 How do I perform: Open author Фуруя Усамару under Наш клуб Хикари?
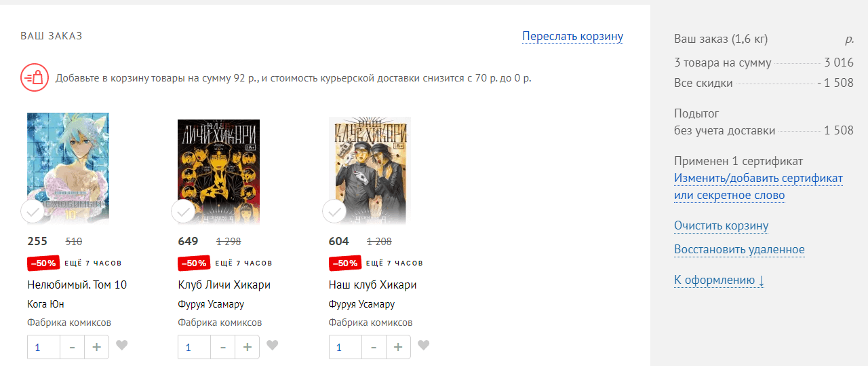(x=361, y=304)
